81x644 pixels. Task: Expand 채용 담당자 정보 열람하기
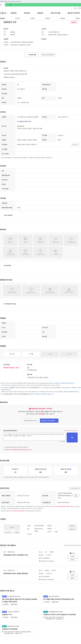point(49,421)
